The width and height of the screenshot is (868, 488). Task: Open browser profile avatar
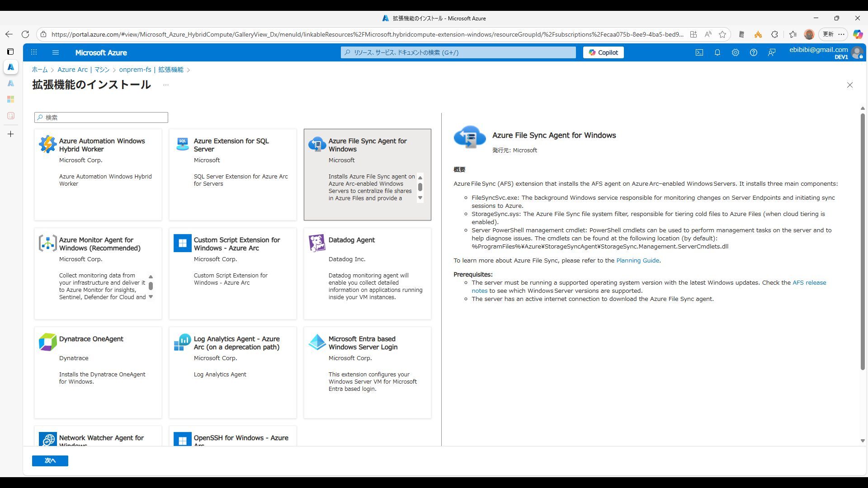click(809, 34)
